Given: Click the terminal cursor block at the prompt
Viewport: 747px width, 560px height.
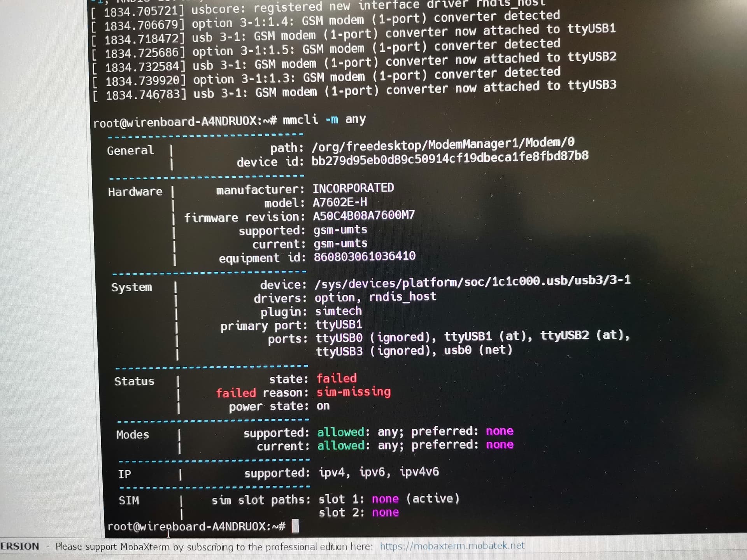Looking at the screenshot, I should (295, 526).
